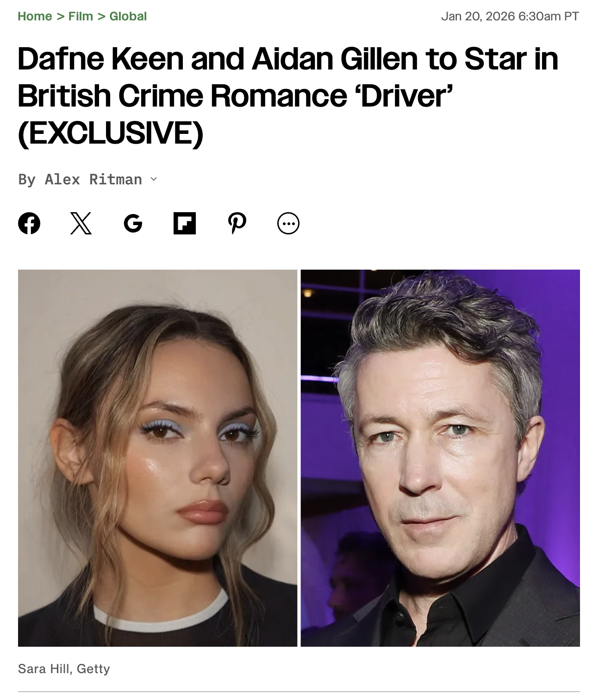Click the '>' separator after Film
This screenshot has width=599, height=700.
[x=101, y=16]
